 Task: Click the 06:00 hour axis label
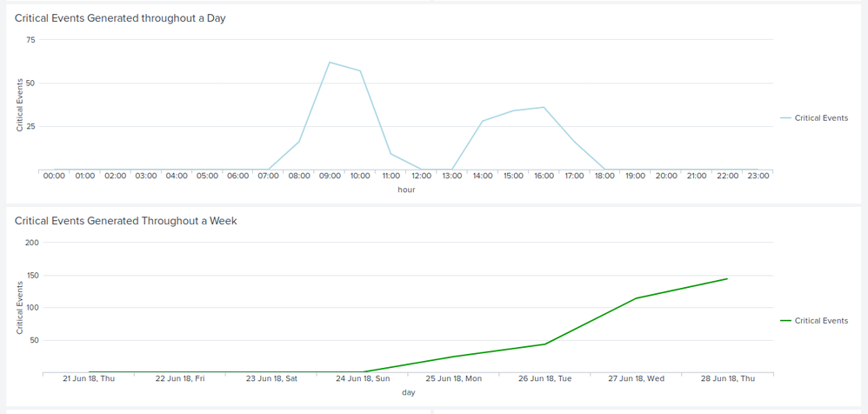click(x=237, y=176)
